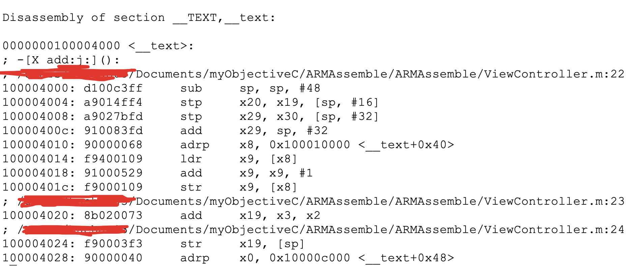Click address 100004000 in the listing
Screen dimensions: 644x266
(x=35, y=88)
